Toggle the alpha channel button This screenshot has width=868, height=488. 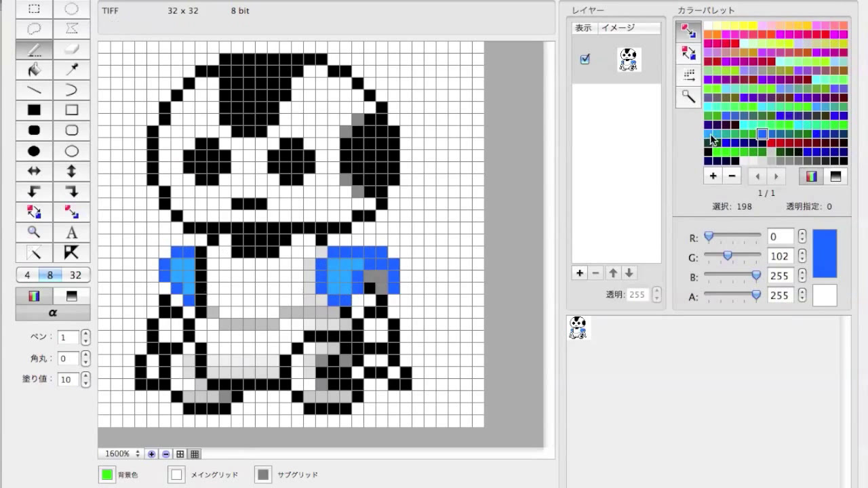pos(53,312)
